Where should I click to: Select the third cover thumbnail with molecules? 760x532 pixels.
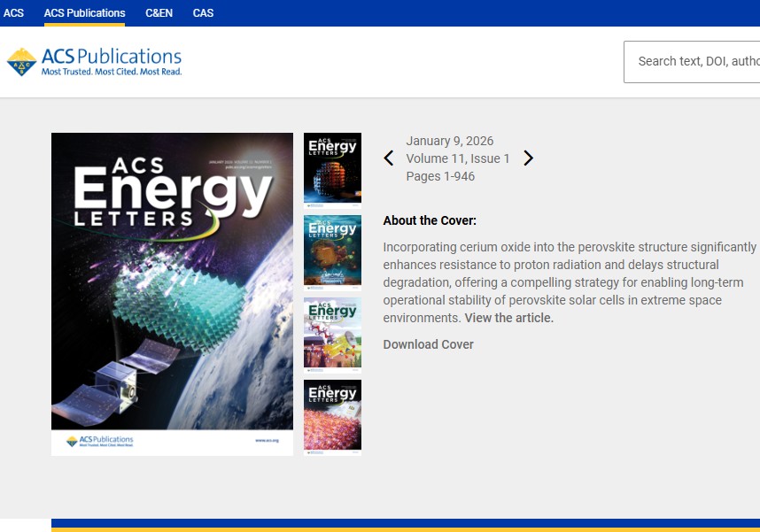(332, 335)
